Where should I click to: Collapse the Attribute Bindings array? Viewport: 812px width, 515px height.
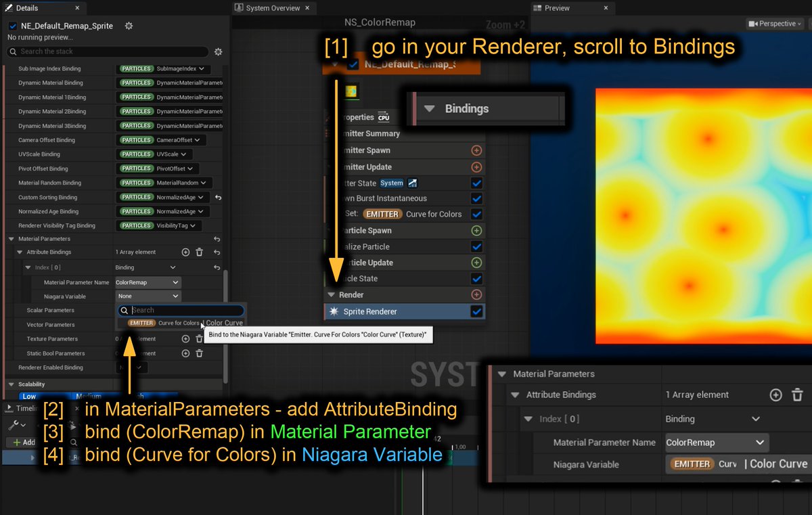click(x=20, y=252)
